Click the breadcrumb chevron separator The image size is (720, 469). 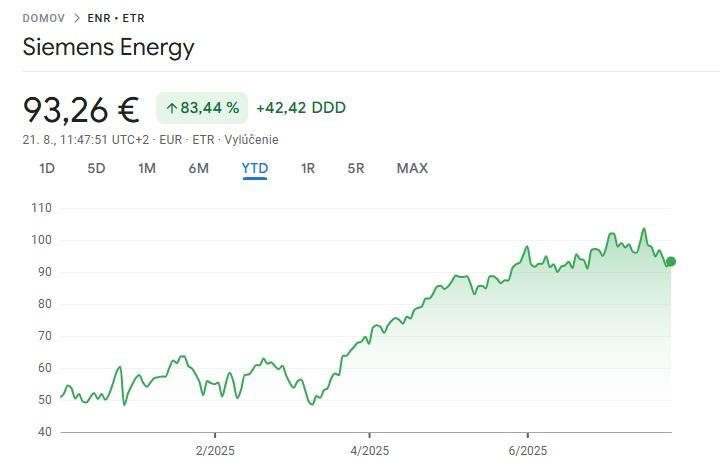pos(77,18)
